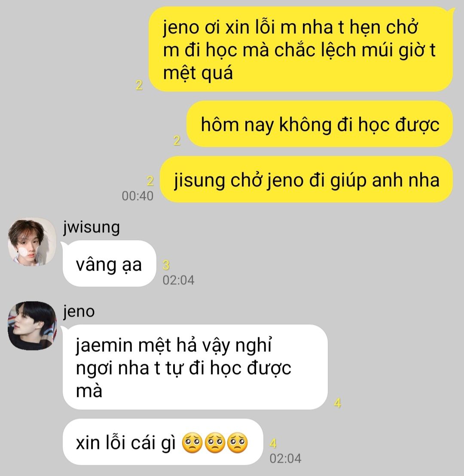
Task: Tap the first yellow message starting 'jeno ơi xin lỗi'
Action: click(x=301, y=49)
